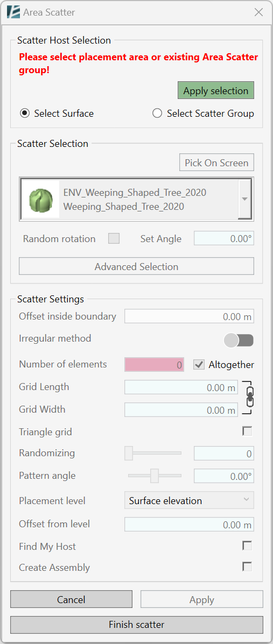Click the Advanced Selection button

point(137,266)
